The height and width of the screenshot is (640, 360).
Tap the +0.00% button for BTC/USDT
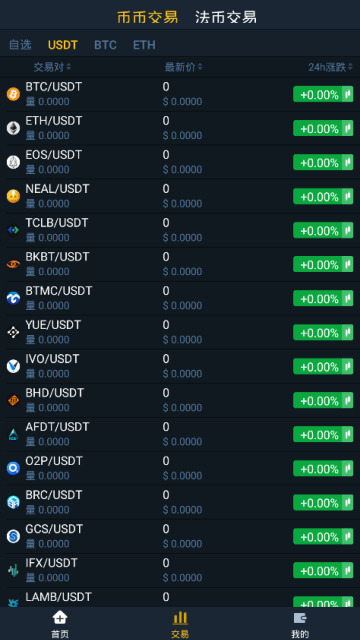click(x=323, y=94)
